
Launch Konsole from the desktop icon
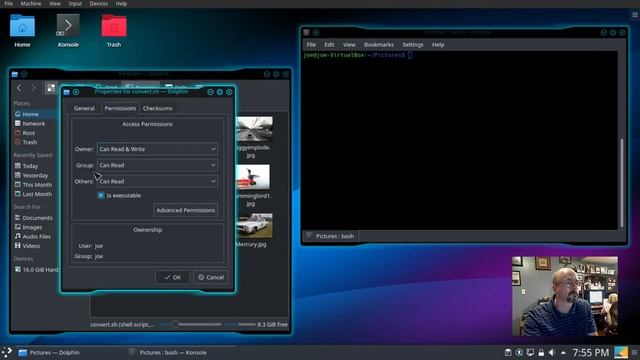68,31
